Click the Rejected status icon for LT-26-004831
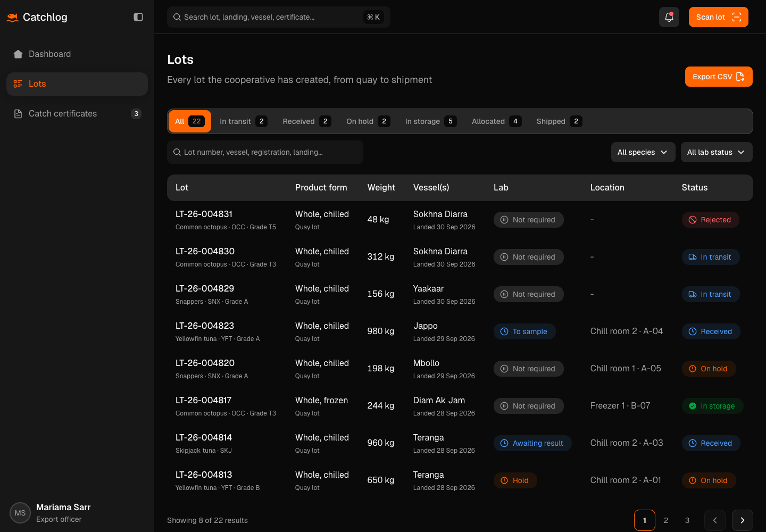 [x=693, y=220]
